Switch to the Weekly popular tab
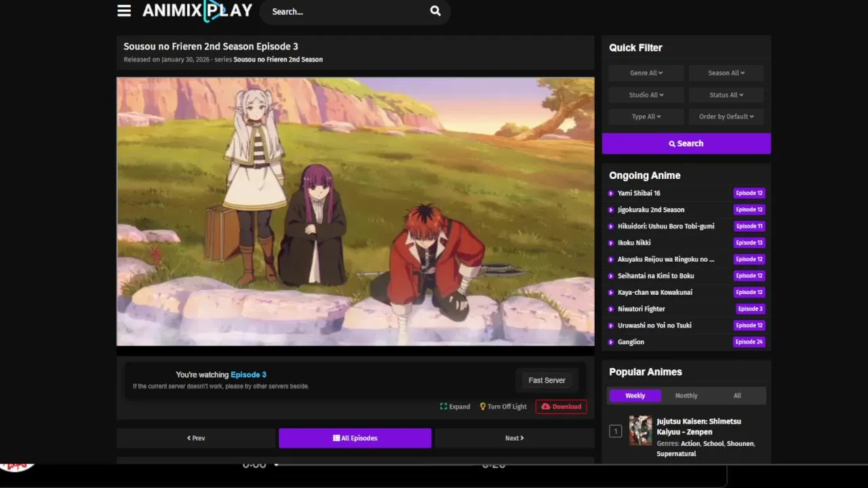868x488 pixels. pos(635,396)
